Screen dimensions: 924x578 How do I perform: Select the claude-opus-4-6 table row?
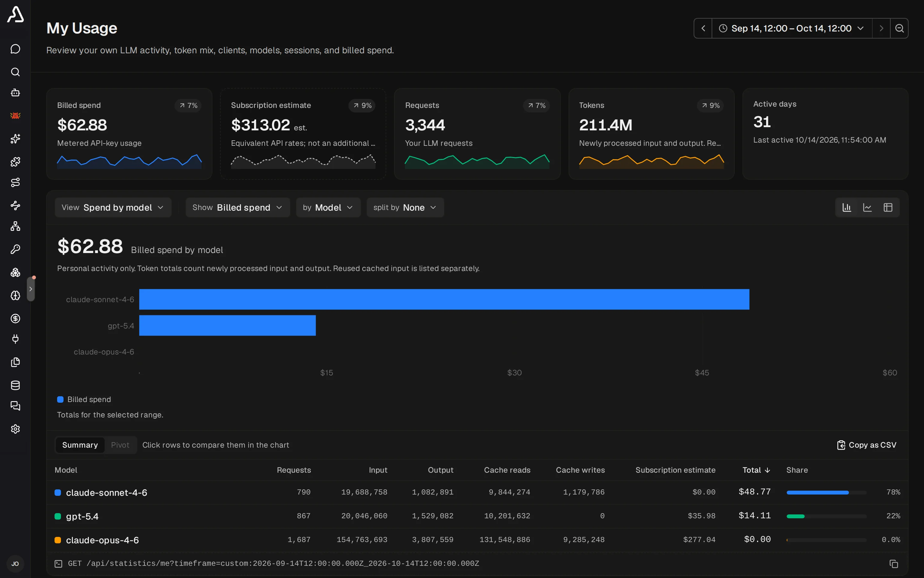click(477, 540)
